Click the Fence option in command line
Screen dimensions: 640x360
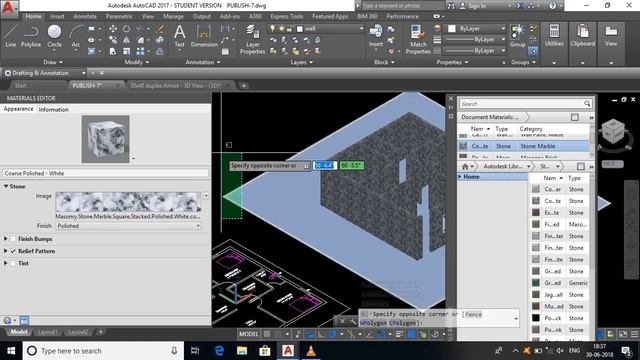pyautogui.click(x=473, y=314)
